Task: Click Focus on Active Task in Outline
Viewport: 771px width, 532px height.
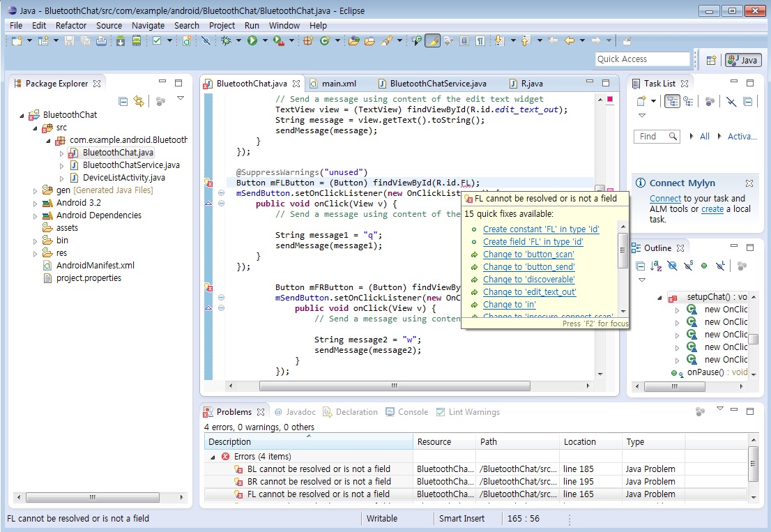Action: pos(742,266)
